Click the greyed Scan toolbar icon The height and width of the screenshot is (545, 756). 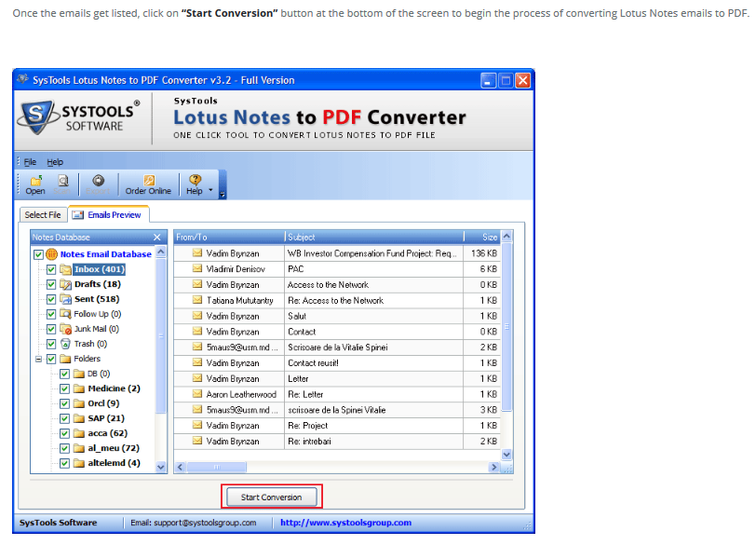(x=62, y=181)
